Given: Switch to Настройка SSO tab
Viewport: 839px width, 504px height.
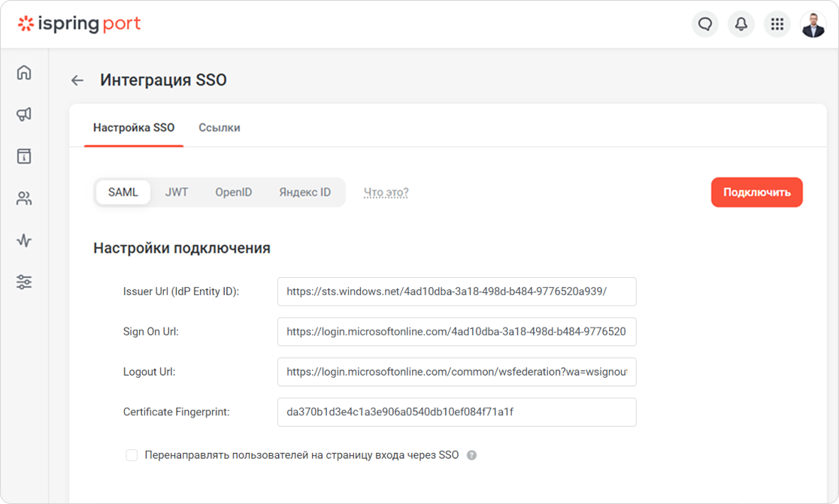Looking at the screenshot, I should pyautogui.click(x=134, y=128).
